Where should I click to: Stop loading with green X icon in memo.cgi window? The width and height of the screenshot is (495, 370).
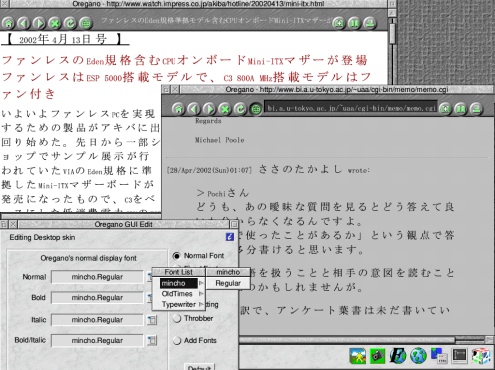(x=225, y=109)
